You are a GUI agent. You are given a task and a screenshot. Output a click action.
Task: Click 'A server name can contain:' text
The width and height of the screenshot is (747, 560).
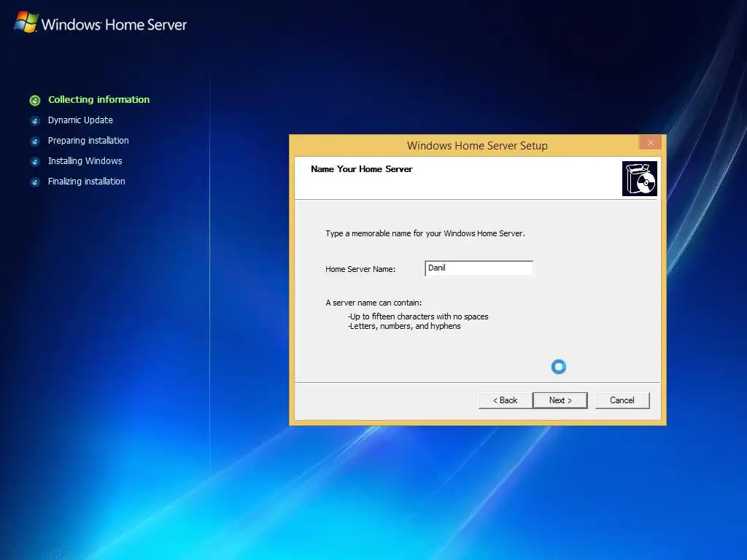coord(373,303)
